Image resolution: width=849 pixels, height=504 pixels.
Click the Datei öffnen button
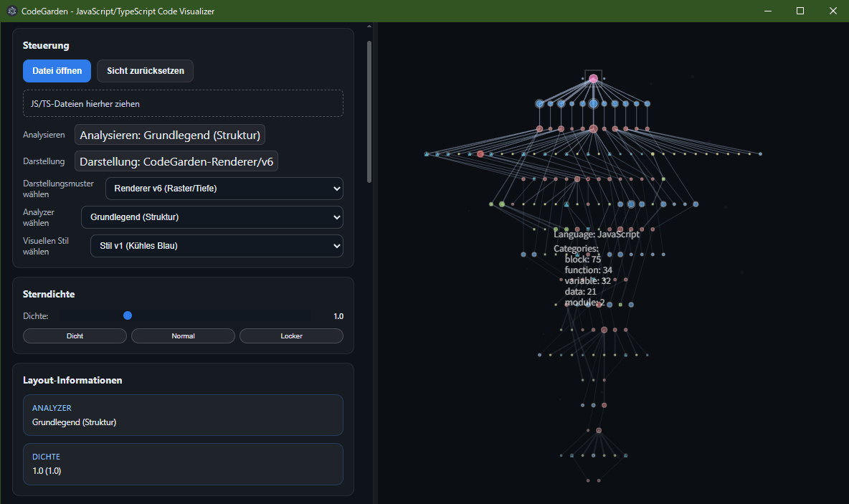click(57, 71)
